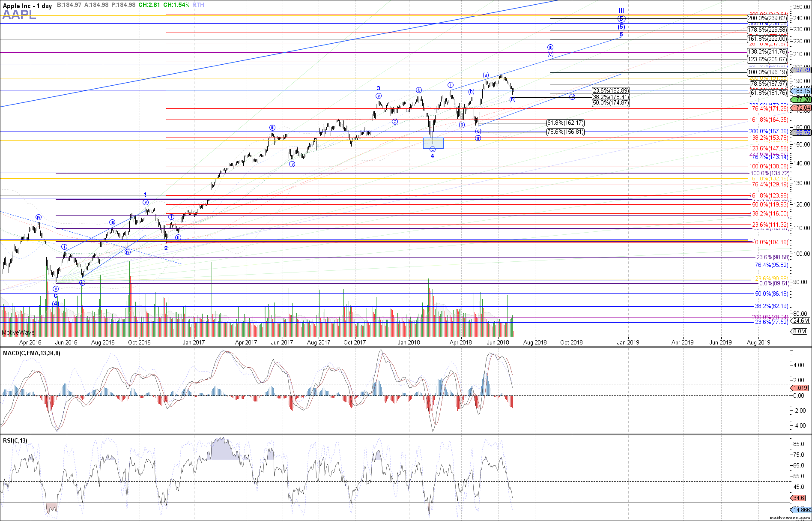
Task: Click the 0.0%(104.16) base level label
Action: pos(771,243)
